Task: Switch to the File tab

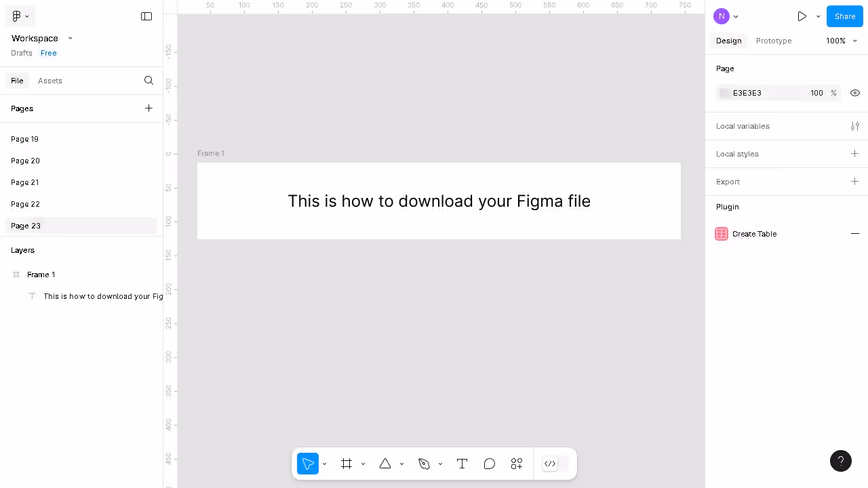Action: click(17, 81)
